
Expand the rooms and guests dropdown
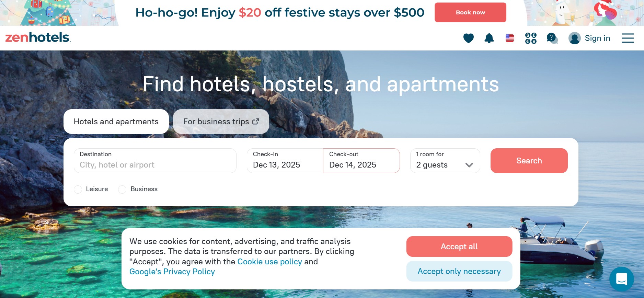(x=445, y=161)
